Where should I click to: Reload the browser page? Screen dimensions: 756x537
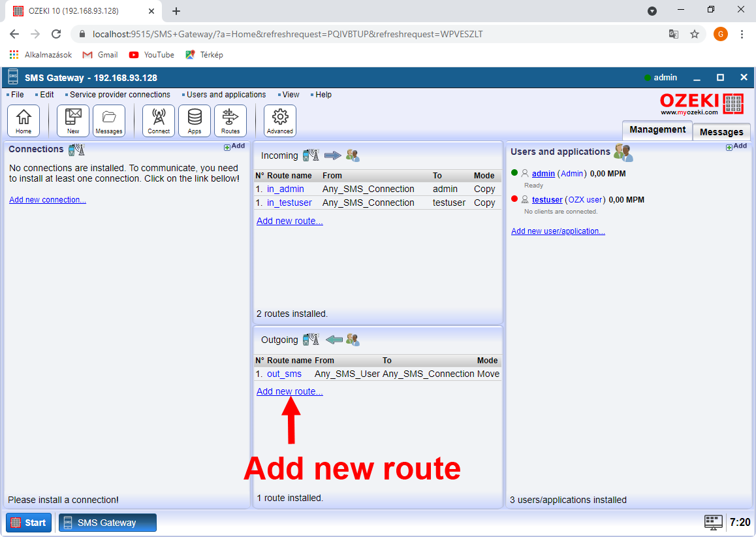point(56,34)
